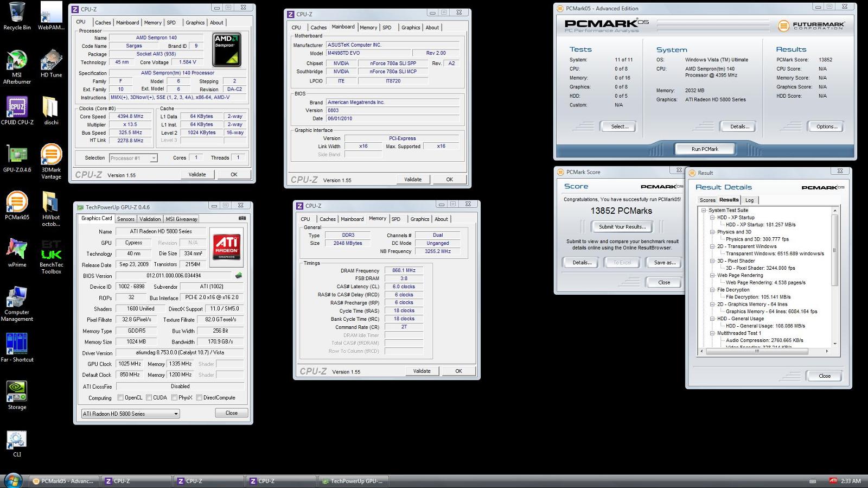Viewport: 868px width, 488px height.
Task: Click the Run PCMark button
Action: point(705,149)
